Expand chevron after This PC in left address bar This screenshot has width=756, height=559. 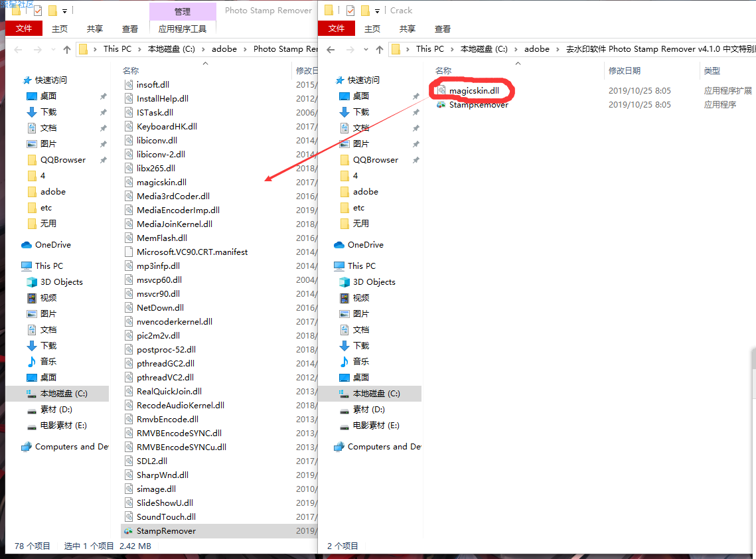click(139, 49)
